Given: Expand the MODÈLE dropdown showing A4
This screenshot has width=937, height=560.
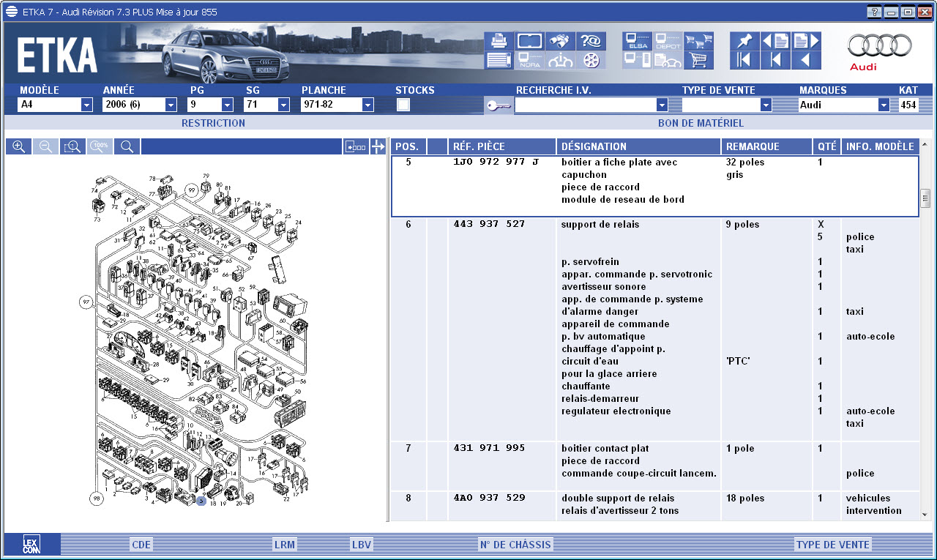Looking at the screenshot, I should click(x=86, y=105).
